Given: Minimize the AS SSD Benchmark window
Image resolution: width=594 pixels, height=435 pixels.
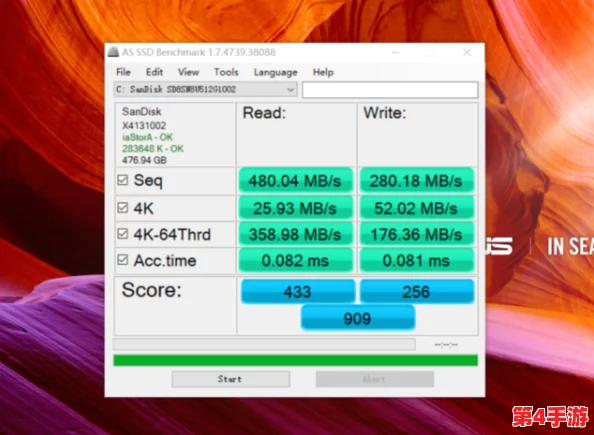Looking at the screenshot, I should (x=396, y=52).
